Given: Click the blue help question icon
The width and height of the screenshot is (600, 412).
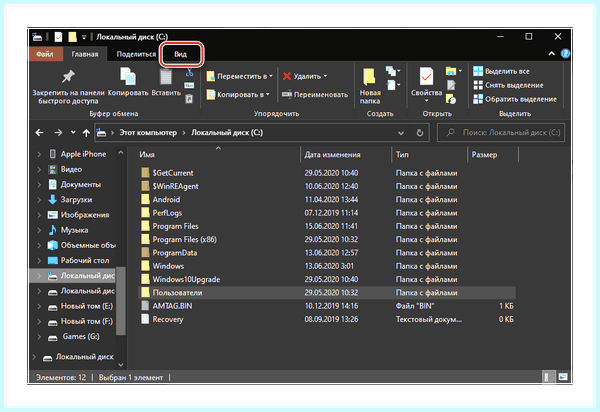Looking at the screenshot, I should coord(565,54).
